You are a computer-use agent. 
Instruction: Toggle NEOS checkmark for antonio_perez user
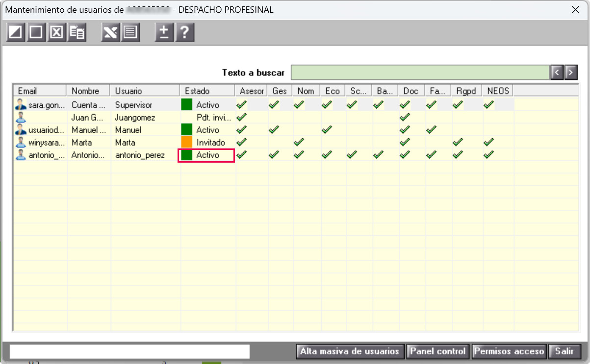click(x=489, y=155)
